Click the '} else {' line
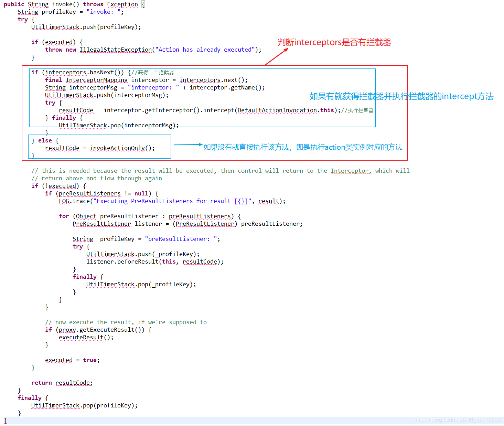504x426 pixels. [45, 140]
